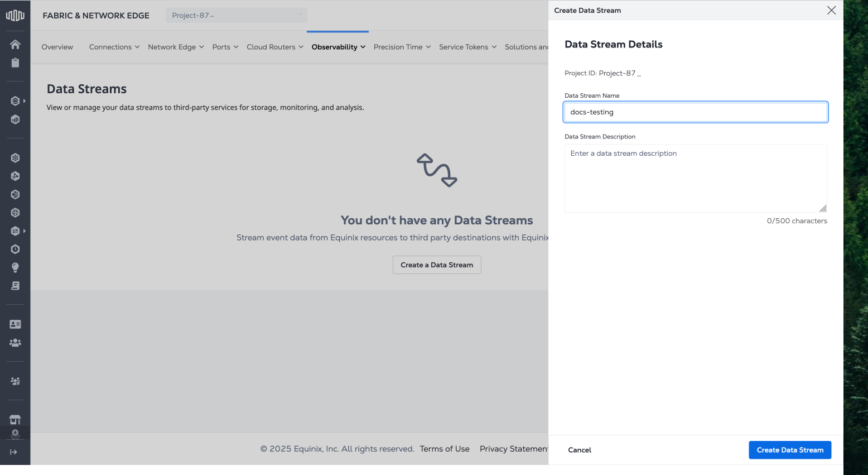This screenshot has height=475, width=868.
Task: Expand the Cloud Routers menu
Action: click(275, 47)
